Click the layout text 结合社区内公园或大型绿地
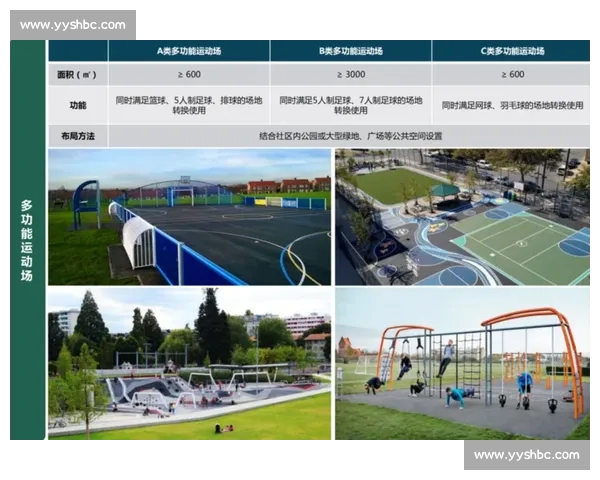Screen dimensions: 600x480 [350, 136]
